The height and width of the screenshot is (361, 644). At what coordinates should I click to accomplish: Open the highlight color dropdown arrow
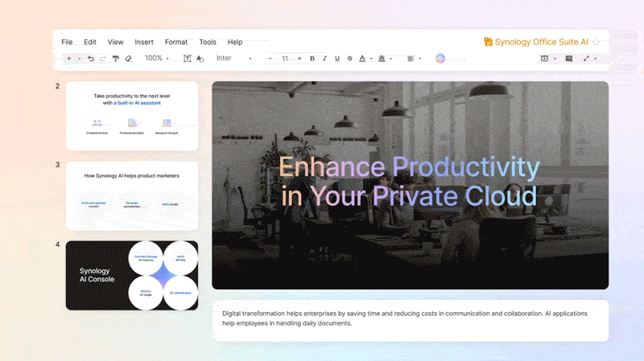(390, 59)
